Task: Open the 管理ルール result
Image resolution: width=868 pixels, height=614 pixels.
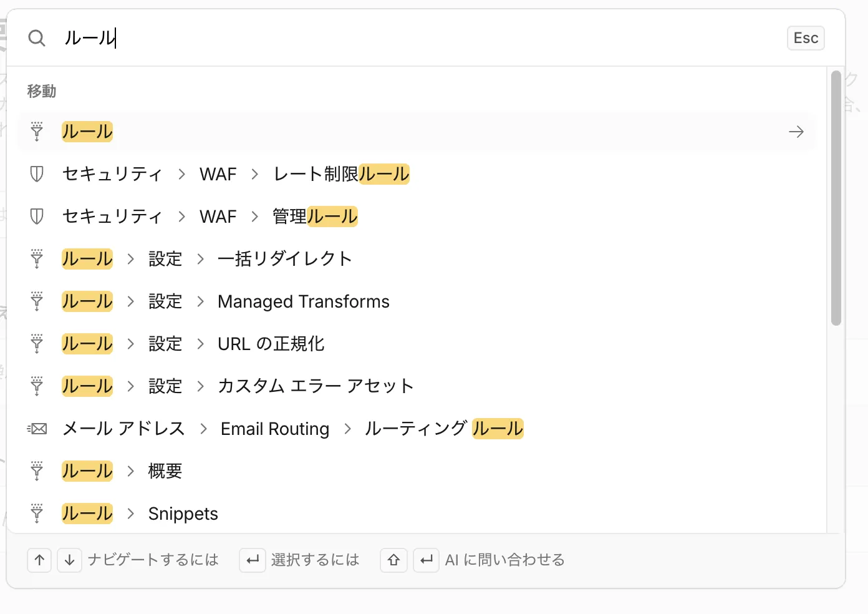Action: [417, 217]
